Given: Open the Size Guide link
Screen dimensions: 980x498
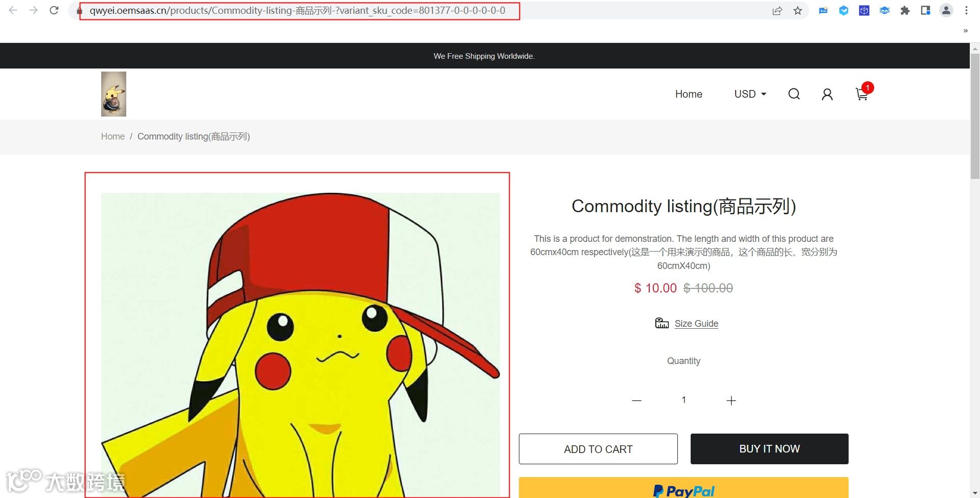Looking at the screenshot, I should pyautogui.click(x=696, y=324).
